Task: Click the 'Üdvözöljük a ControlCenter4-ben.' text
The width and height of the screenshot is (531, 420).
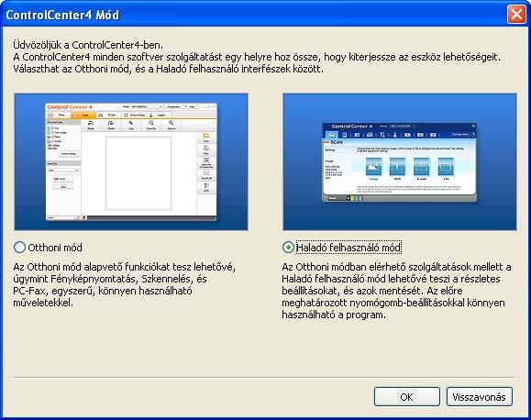Action: click(88, 45)
